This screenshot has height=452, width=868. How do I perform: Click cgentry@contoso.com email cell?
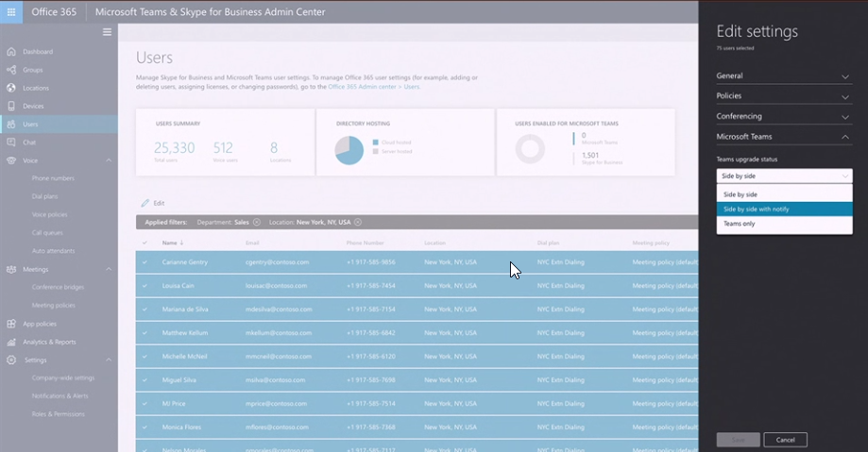click(278, 262)
